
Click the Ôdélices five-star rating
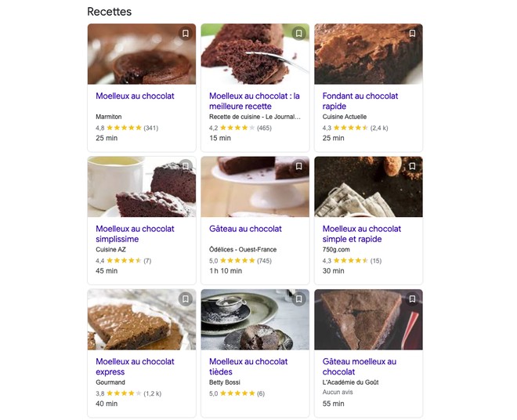point(237,261)
